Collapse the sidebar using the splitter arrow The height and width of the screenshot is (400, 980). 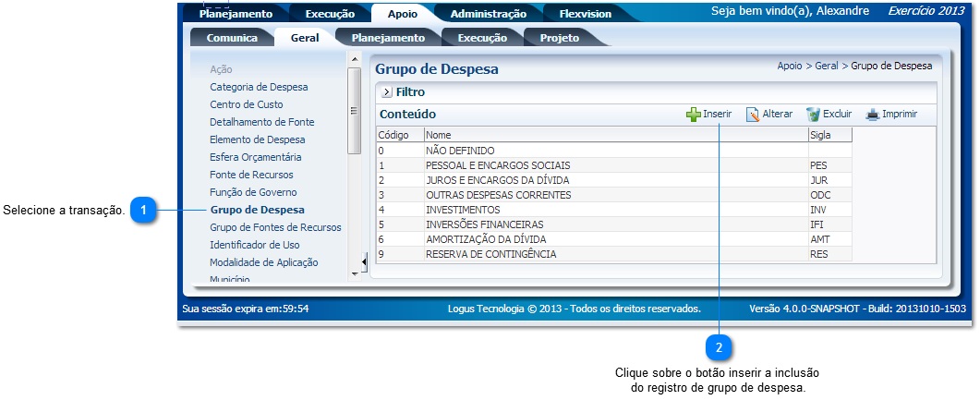point(364,263)
